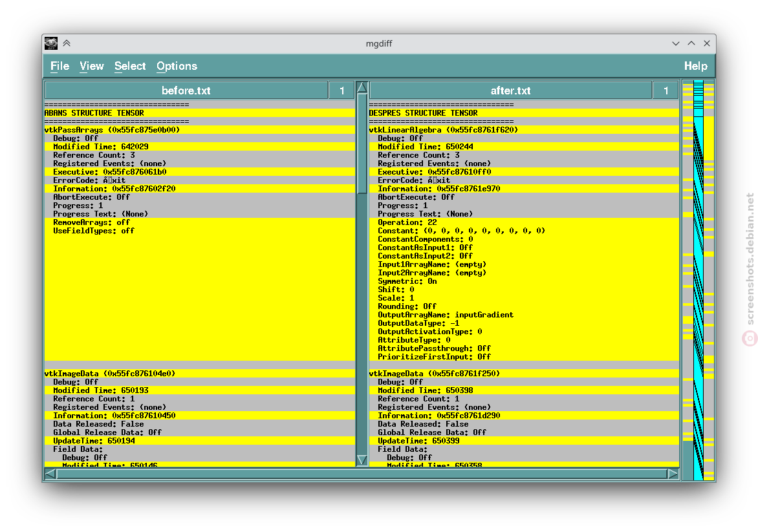Select the 'Constant: (0, 0, 0...)' line
This screenshot has width=758, height=532.
[524, 231]
